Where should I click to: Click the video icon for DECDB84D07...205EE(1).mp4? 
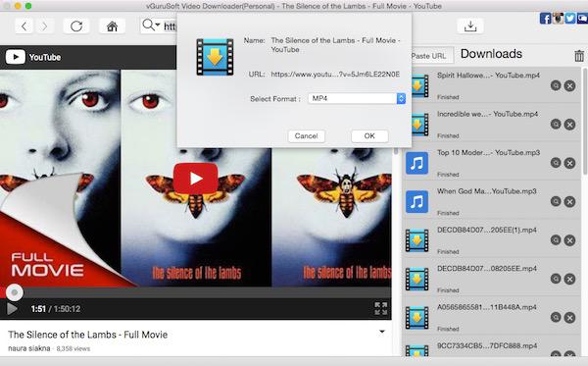pos(417,240)
